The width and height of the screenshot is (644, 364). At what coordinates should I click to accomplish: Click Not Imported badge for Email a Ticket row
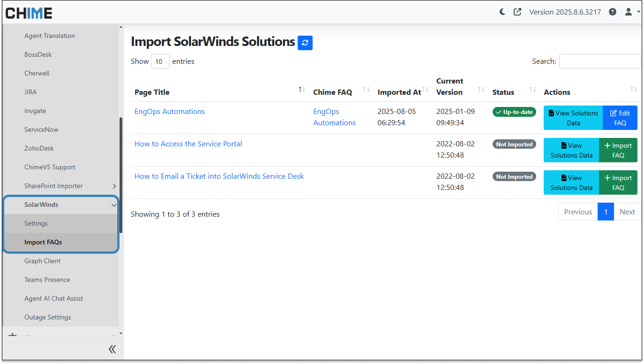point(514,177)
